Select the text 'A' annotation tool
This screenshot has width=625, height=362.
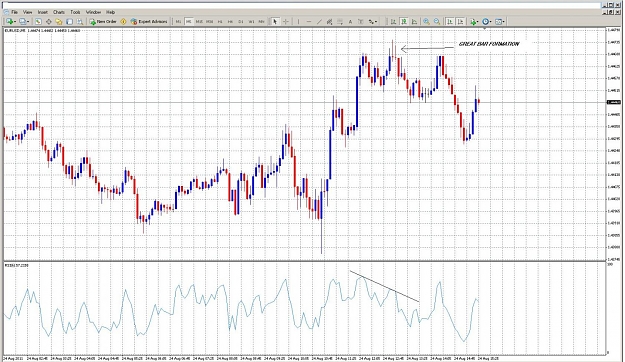coord(350,22)
